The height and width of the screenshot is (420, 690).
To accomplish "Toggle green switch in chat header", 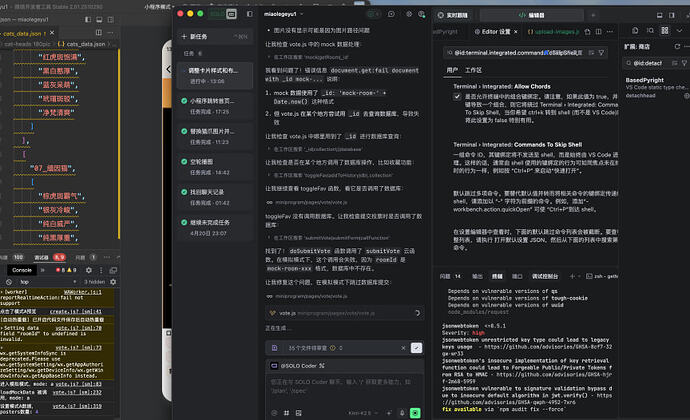I will 373,14.
